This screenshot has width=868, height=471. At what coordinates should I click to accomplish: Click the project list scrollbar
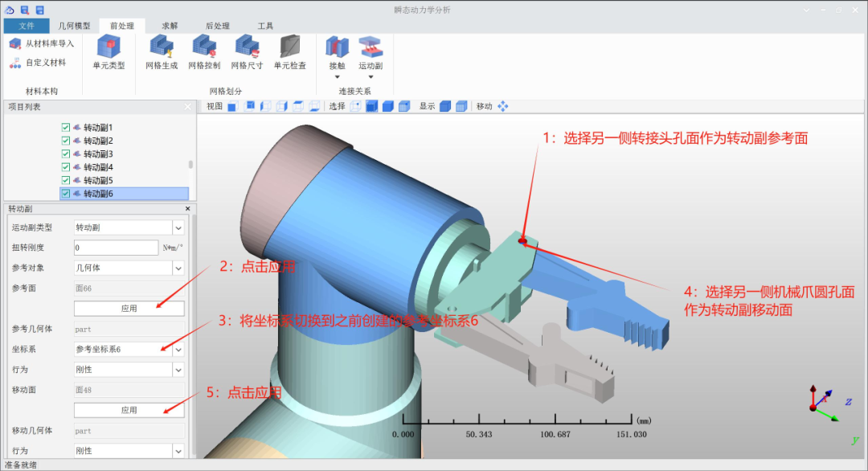click(191, 165)
